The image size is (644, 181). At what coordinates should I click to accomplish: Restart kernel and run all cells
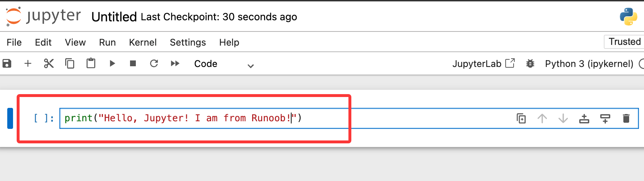coord(175,64)
